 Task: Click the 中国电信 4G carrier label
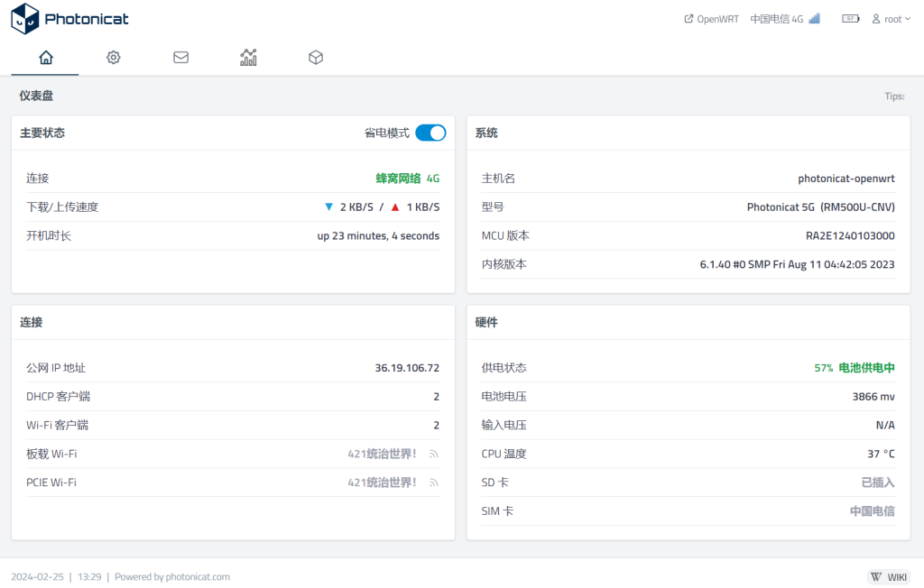776,19
